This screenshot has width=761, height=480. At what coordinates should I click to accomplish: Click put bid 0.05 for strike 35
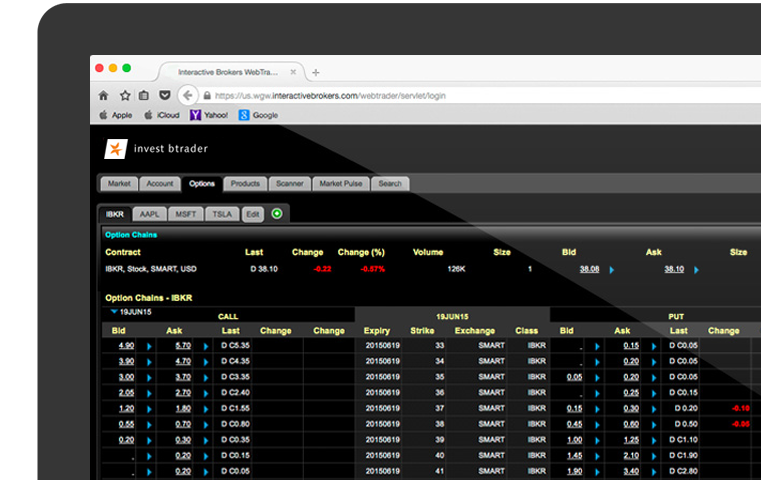(574, 377)
